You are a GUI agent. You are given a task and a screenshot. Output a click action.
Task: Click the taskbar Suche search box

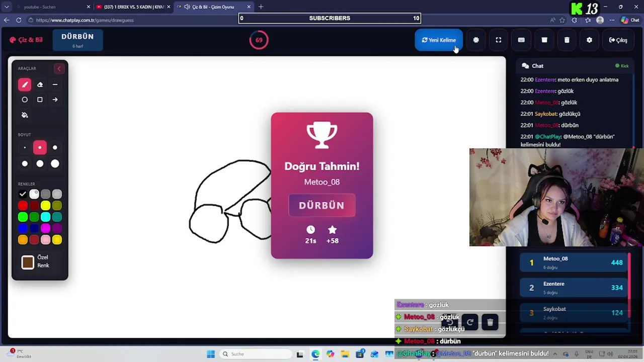click(x=255, y=354)
